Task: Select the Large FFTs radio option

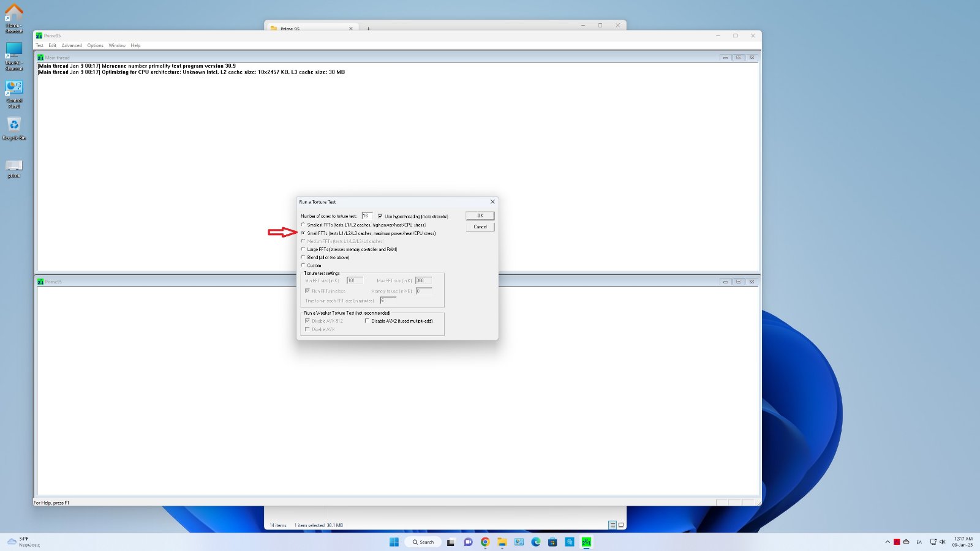Action: [303, 249]
